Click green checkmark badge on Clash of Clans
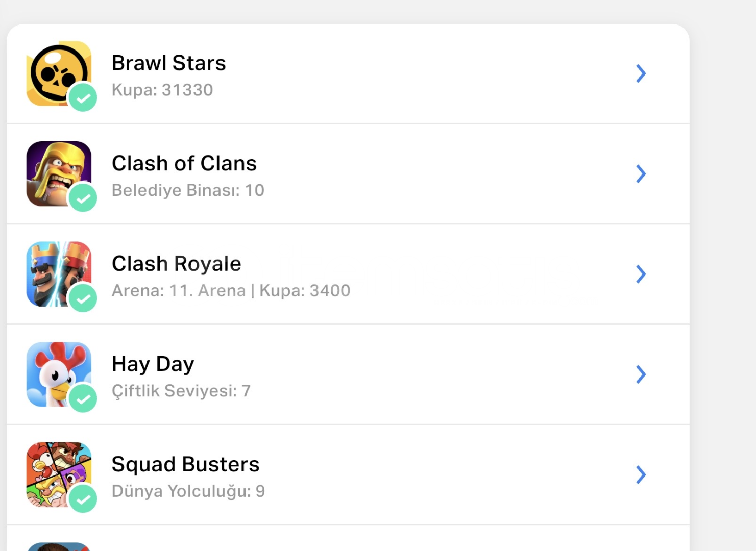756x551 pixels. point(83,197)
